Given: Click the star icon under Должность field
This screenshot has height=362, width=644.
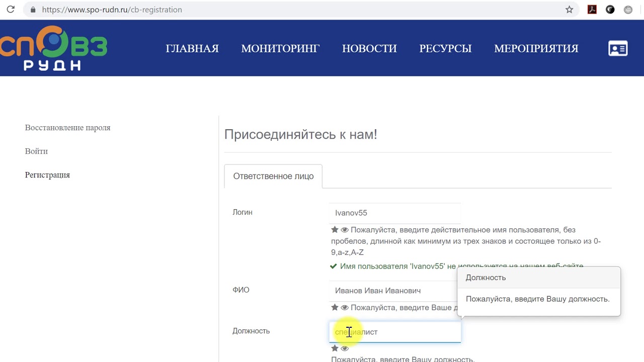Looking at the screenshot, I should coord(335,348).
